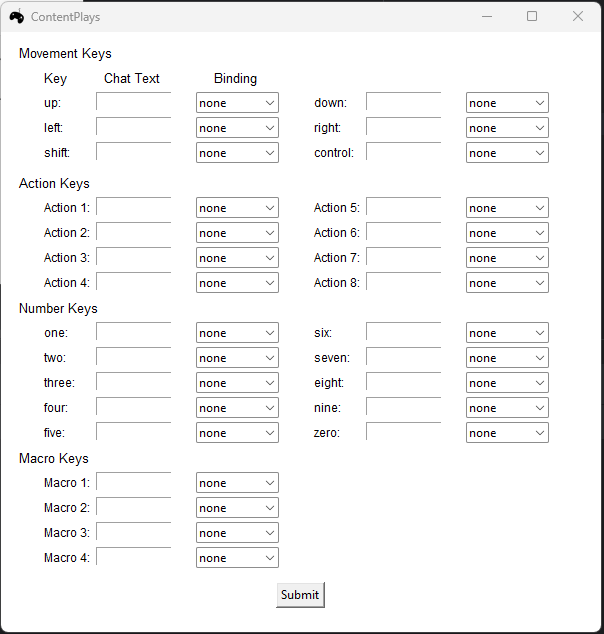
Task: Focus the eight chat text input
Action: tap(403, 381)
